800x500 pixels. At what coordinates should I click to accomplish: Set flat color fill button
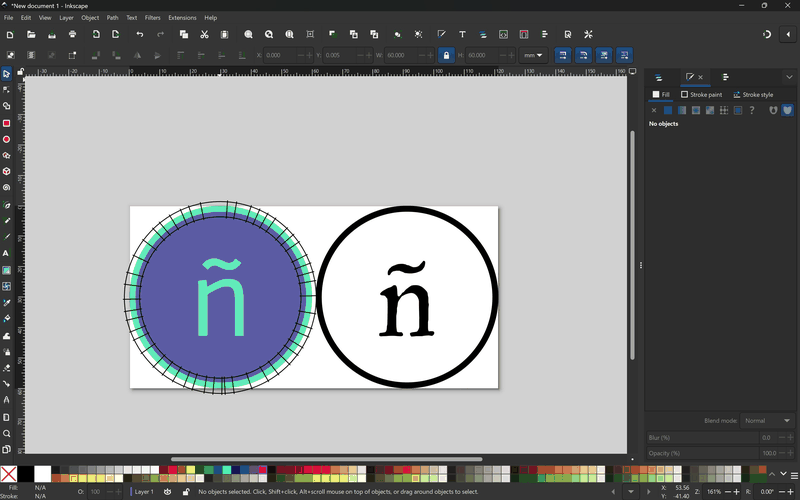[x=668, y=110]
